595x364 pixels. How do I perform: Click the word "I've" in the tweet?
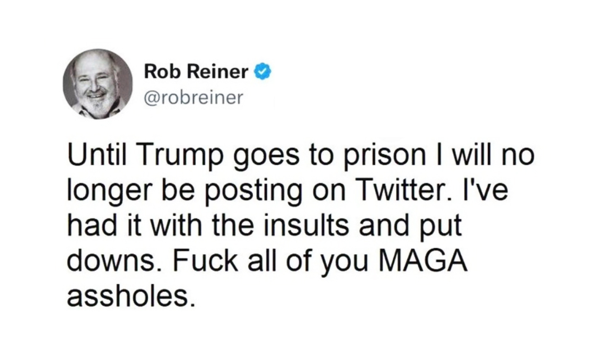[x=485, y=192]
